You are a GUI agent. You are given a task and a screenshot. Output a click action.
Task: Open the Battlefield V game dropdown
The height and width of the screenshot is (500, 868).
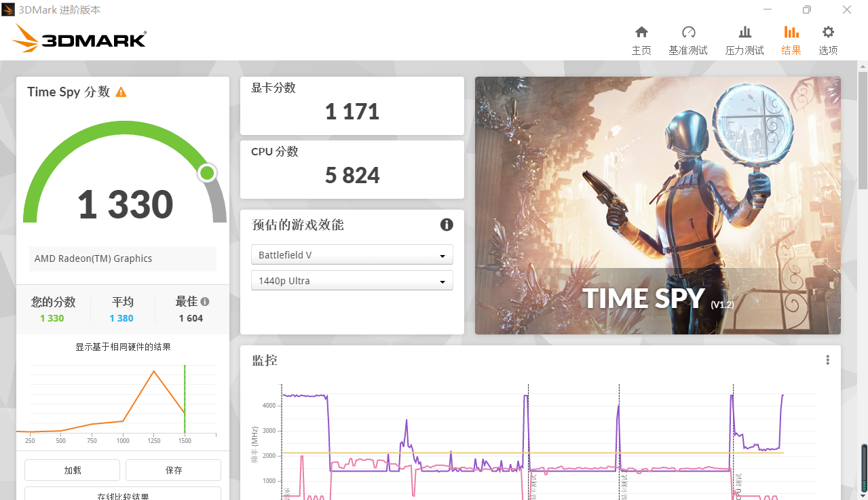(352, 255)
